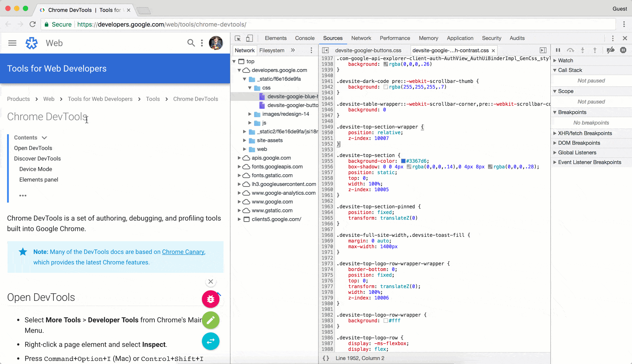Screen dimensions: 632x364
Task: Click the line number input field
Action: 359,358
